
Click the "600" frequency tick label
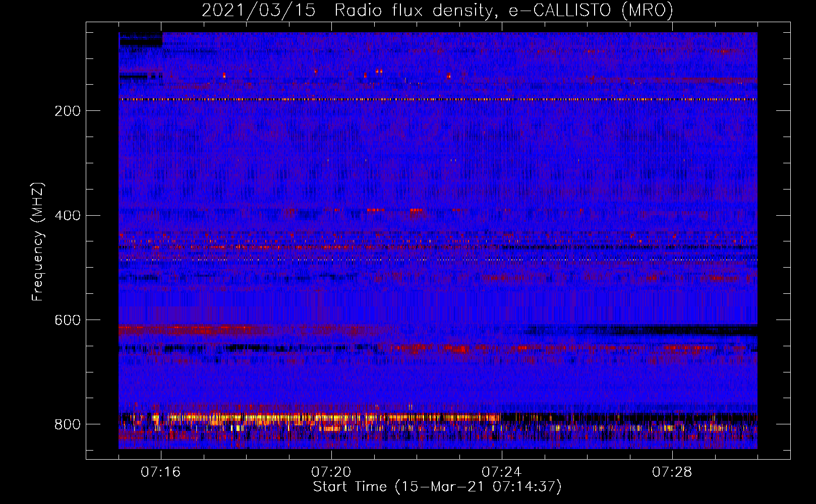(68, 321)
